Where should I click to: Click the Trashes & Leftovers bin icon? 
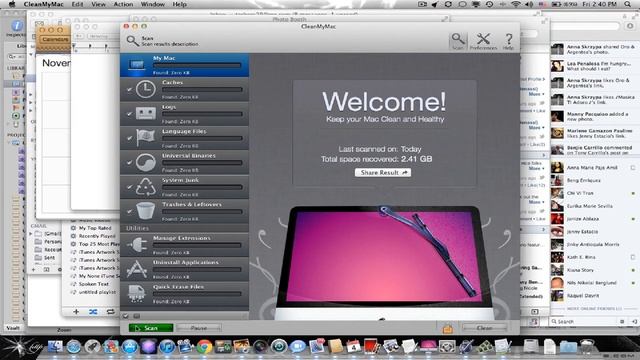click(x=146, y=211)
